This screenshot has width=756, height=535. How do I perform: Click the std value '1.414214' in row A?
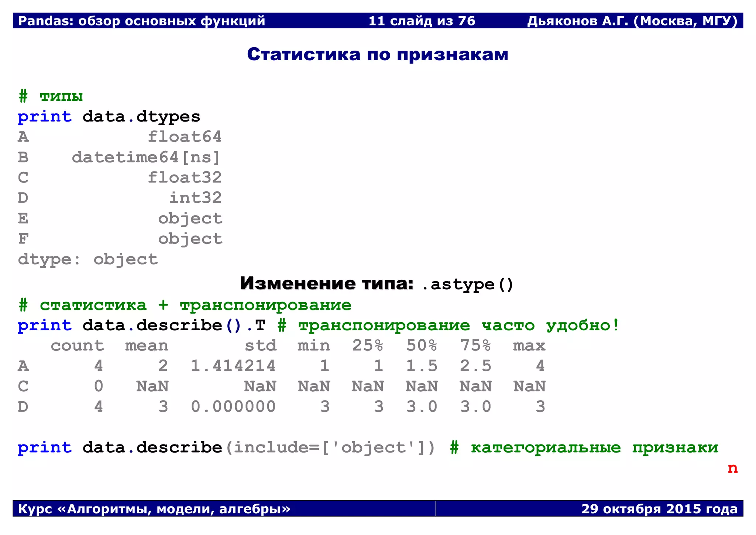[233, 366]
